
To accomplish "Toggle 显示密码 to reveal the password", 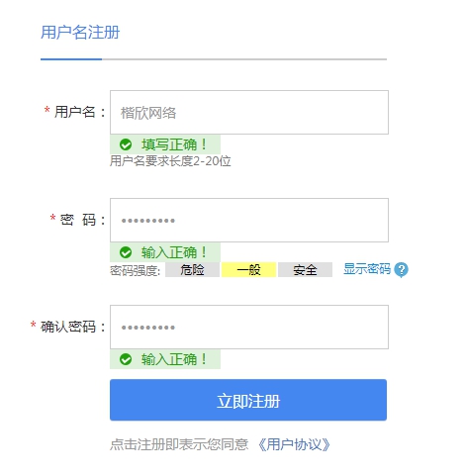I will (367, 269).
